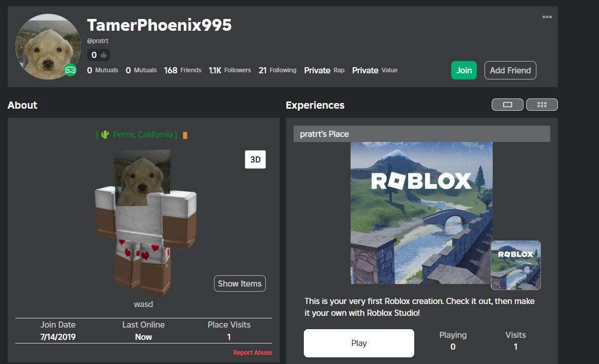599x364 pixels.
Task: Click the Private Value stat
Action: [x=375, y=70]
